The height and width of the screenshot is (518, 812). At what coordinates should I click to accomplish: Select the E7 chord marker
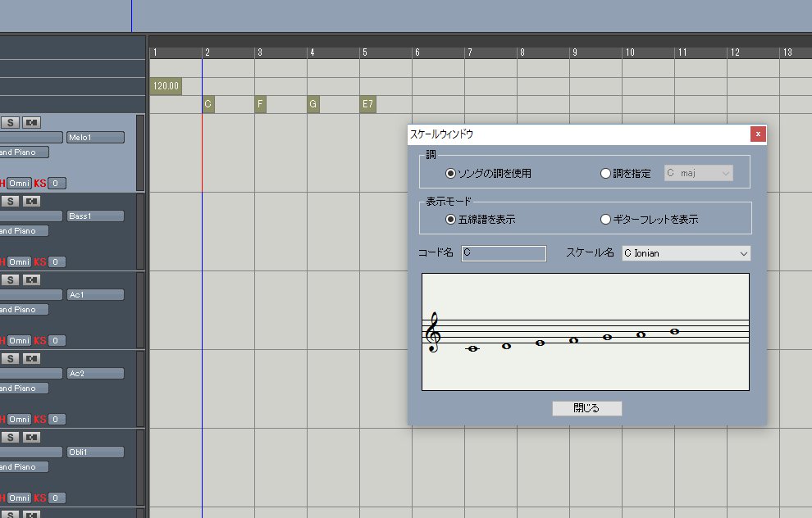pyautogui.click(x=367, y=105)
